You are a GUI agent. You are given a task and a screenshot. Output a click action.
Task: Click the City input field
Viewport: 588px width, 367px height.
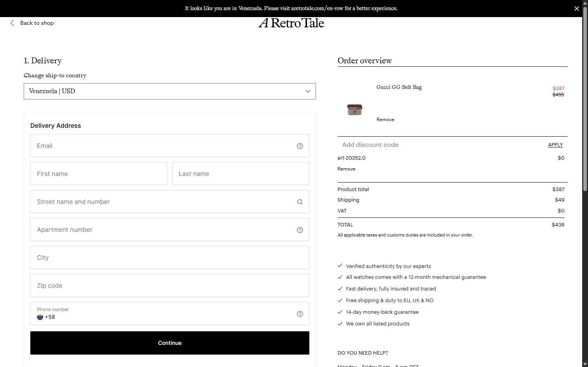point(170,257)
